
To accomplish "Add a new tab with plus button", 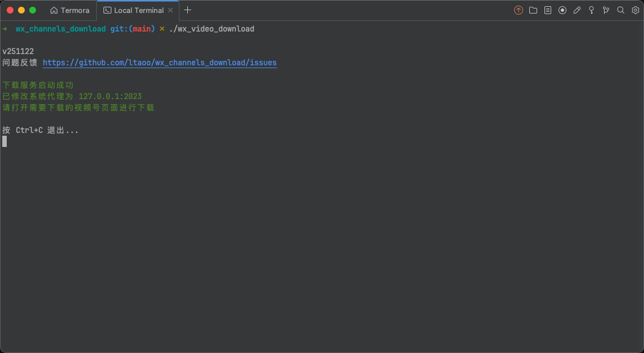I will click(188, 10).
